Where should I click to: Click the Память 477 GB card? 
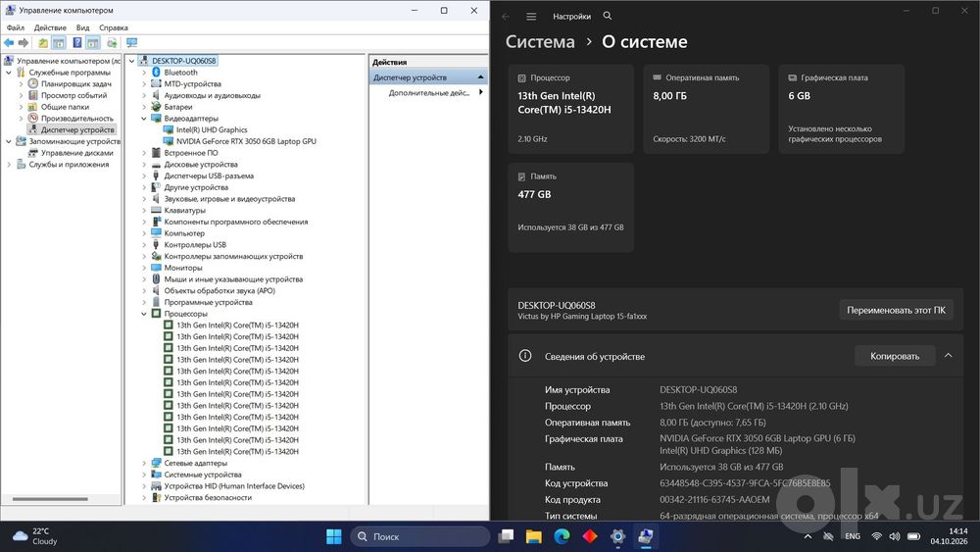click(x=570, y=208)
